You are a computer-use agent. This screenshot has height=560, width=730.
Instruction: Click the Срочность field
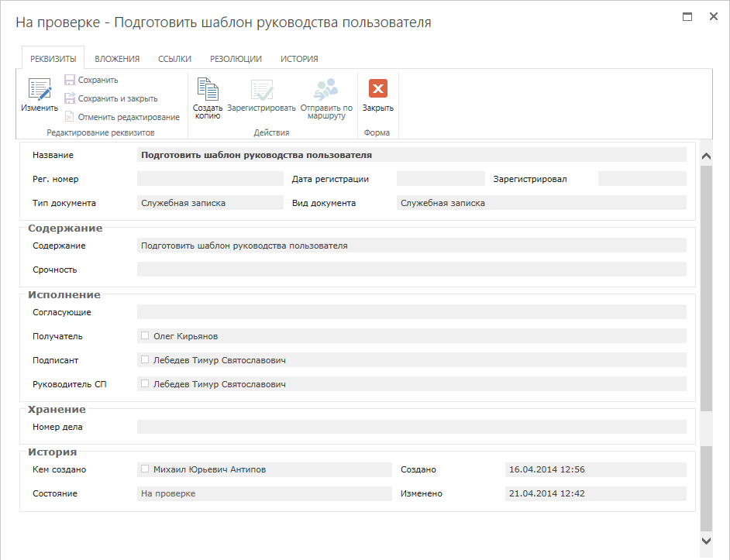tap(411, 270)
